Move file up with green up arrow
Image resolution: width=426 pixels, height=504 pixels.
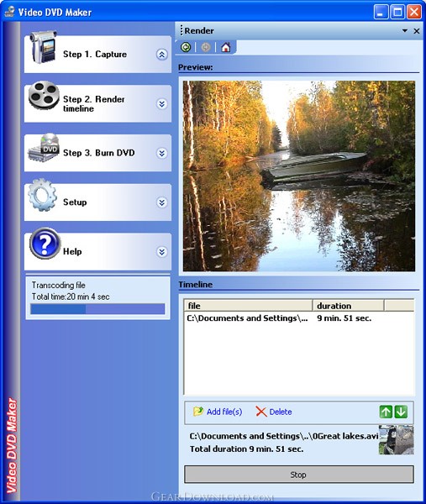pos(386,412)
